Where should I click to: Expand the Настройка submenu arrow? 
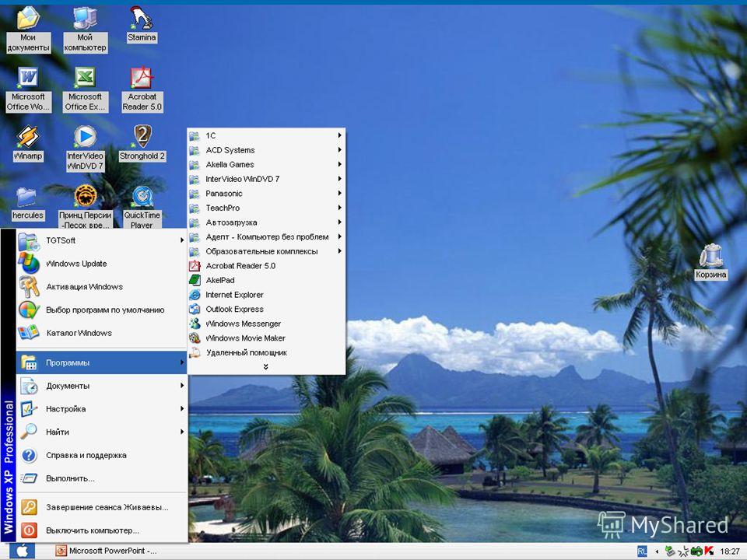(181, 408)
